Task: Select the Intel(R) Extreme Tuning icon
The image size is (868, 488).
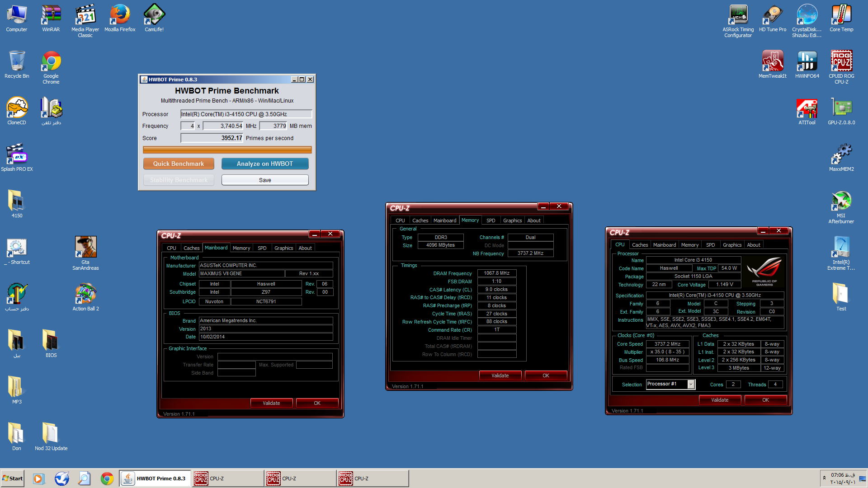Action: pos(841,253)
